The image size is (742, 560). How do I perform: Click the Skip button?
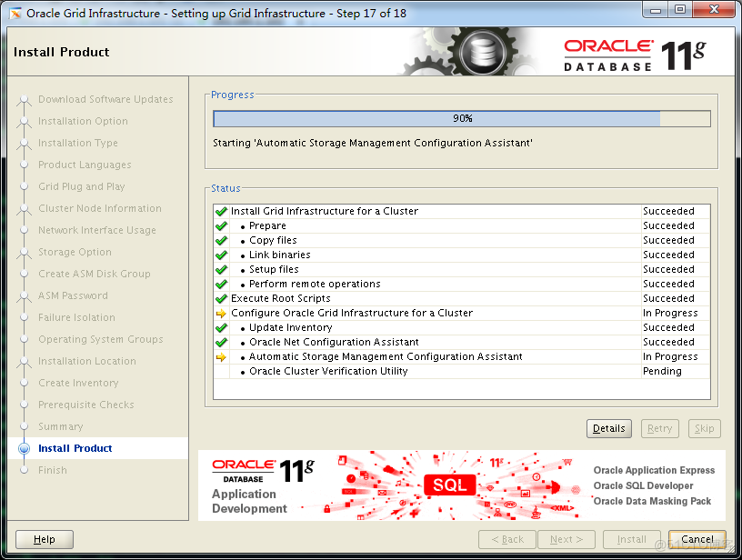tap(704, 428)
